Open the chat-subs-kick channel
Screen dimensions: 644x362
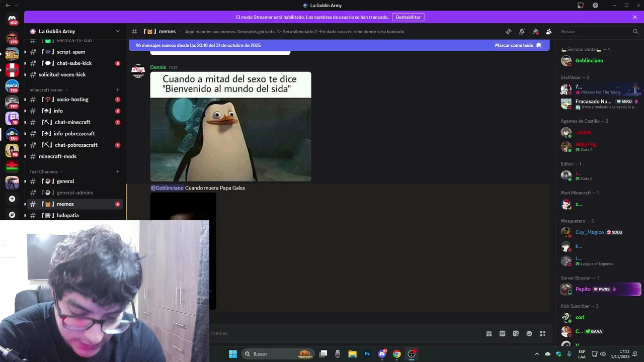[75, 63]
